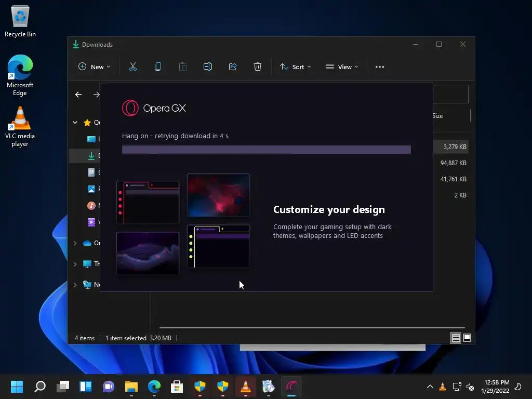Select the Documents folder icon in sidebar
The image size is (532, 399).
(x=91, y=172)
